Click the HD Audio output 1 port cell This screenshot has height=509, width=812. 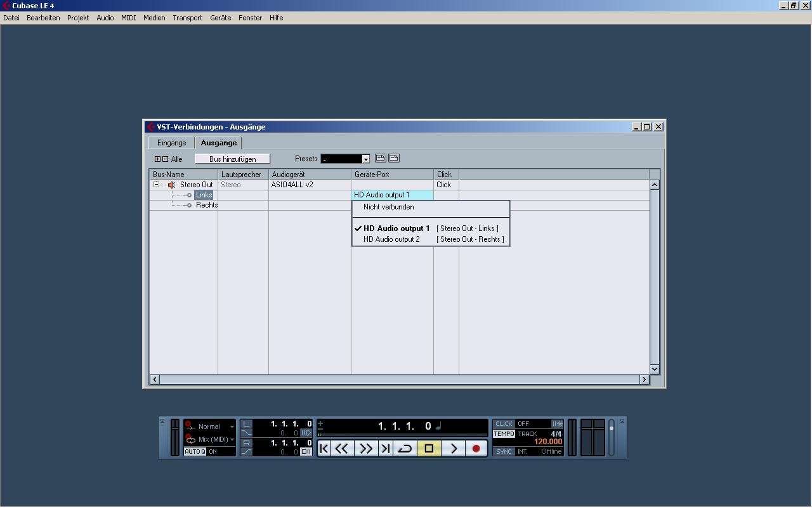point(392,195)
